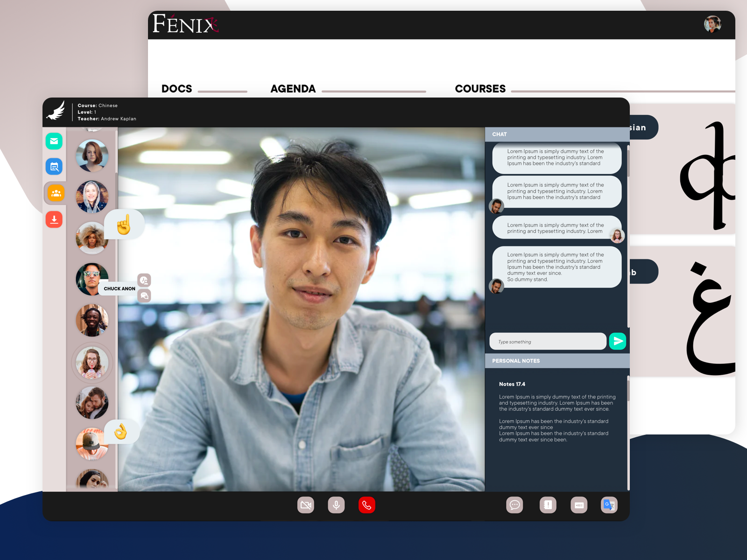
Task: Select the orange participants group icon
Action: click(x=56, y=193)
